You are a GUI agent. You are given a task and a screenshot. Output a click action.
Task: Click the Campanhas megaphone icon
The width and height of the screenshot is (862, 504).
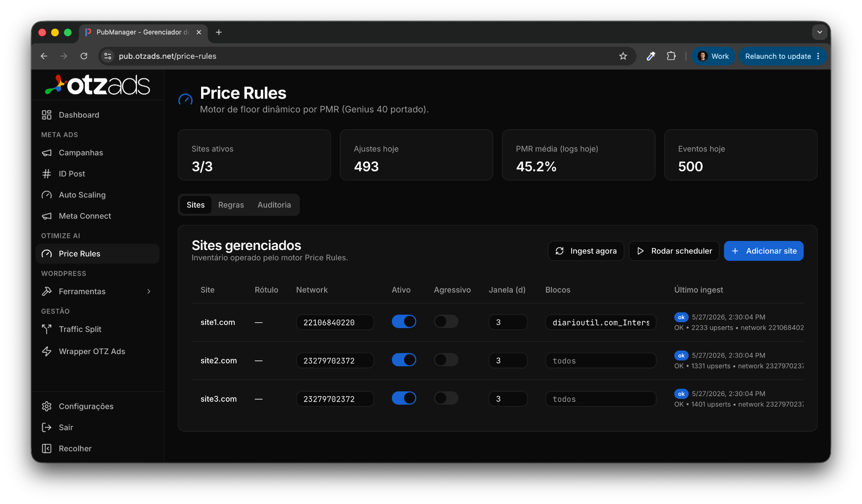tap(47, 153)
